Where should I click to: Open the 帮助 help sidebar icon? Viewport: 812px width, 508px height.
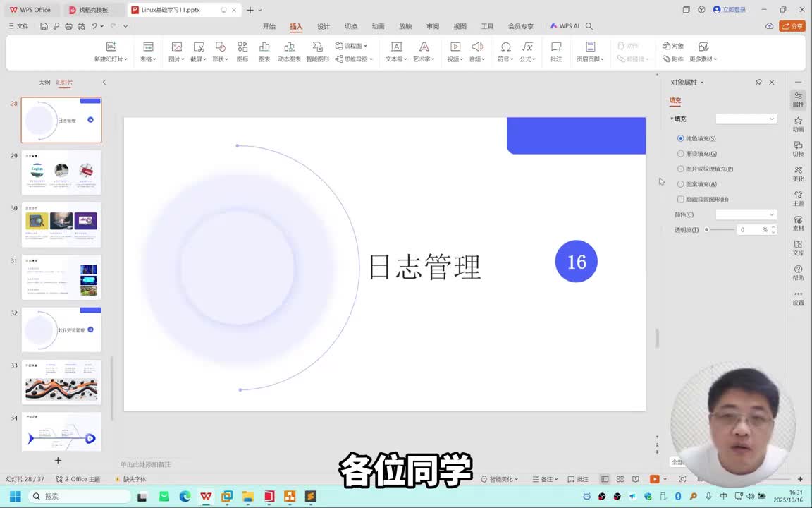click(x=798, y=272)
